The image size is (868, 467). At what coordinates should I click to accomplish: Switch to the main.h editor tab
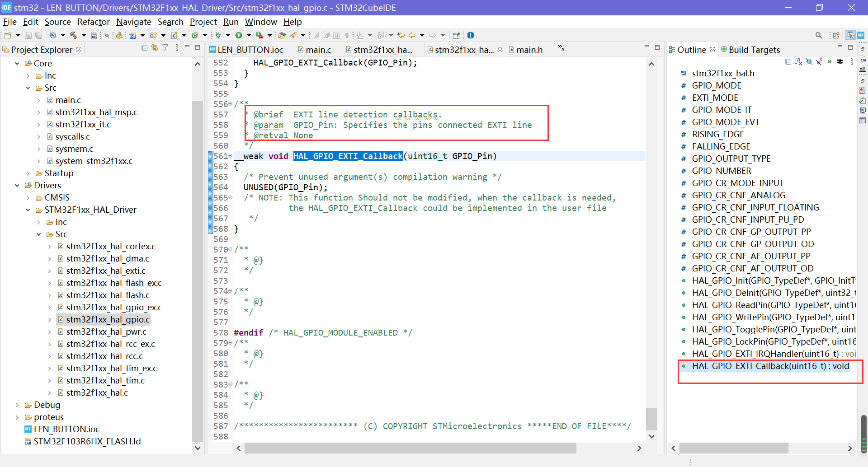526,50
